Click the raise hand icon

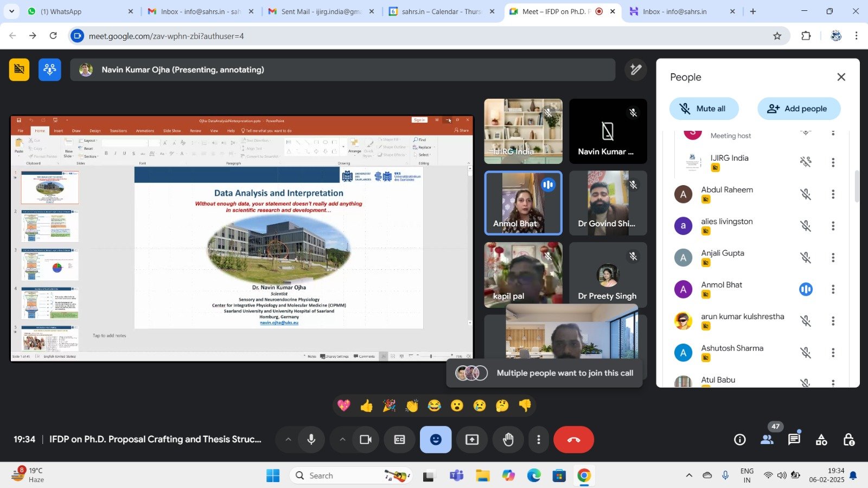508,440
